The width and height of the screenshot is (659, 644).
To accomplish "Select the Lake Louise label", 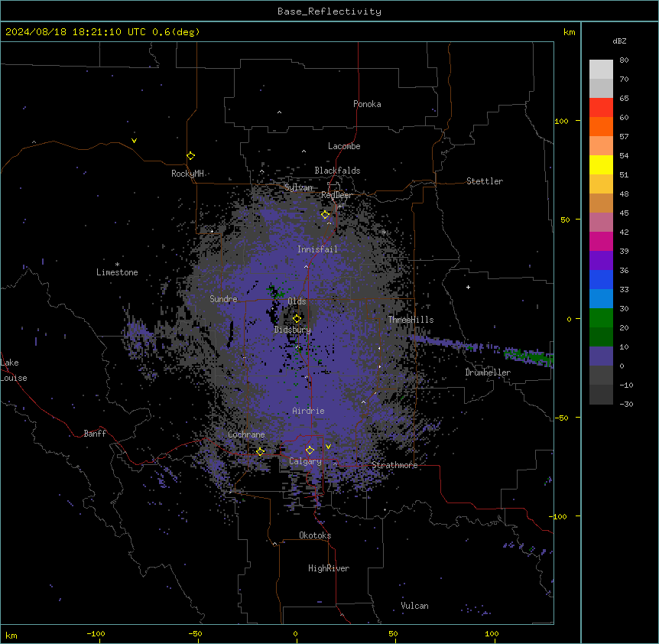I will pos(14,370).
